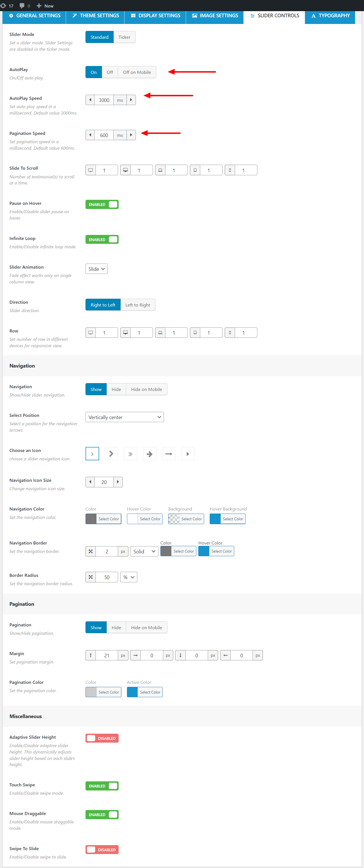364x868 pixels.
Task: Select the thick arrow navigation icon
Action: coord(150,454)
